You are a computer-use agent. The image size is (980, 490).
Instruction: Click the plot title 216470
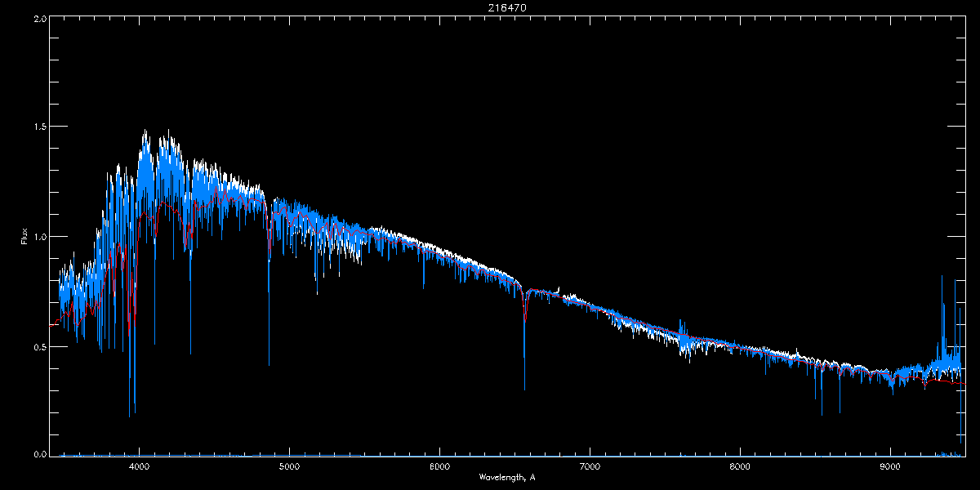tap(506, 7)
